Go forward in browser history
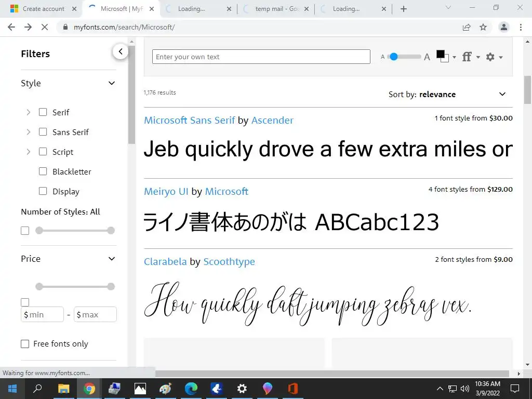The image size is (532, 399). click(x=28, y=27)
